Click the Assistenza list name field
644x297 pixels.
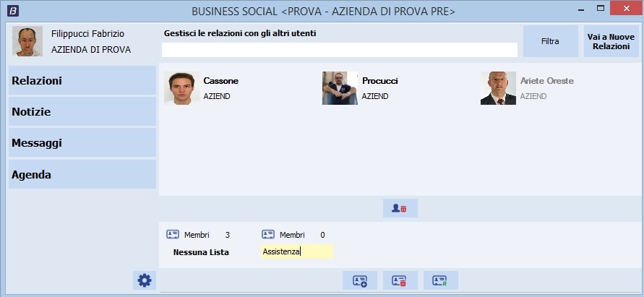[296, 251]
